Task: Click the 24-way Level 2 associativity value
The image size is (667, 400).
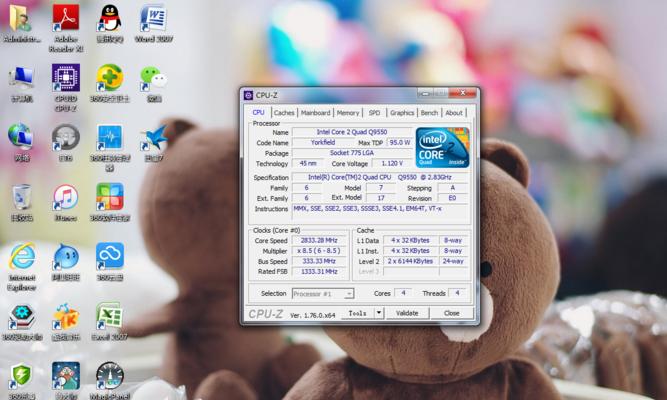Action: [x=453, y=261]
